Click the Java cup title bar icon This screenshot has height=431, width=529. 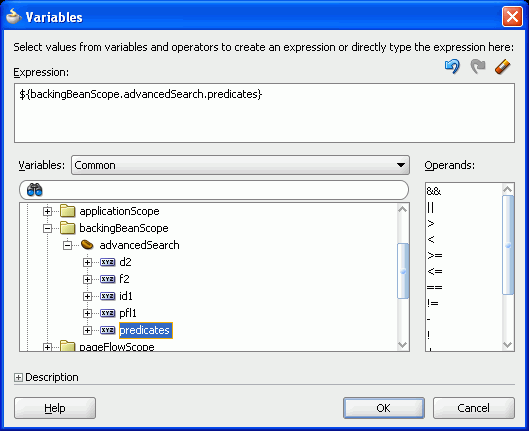pos(13,17)
